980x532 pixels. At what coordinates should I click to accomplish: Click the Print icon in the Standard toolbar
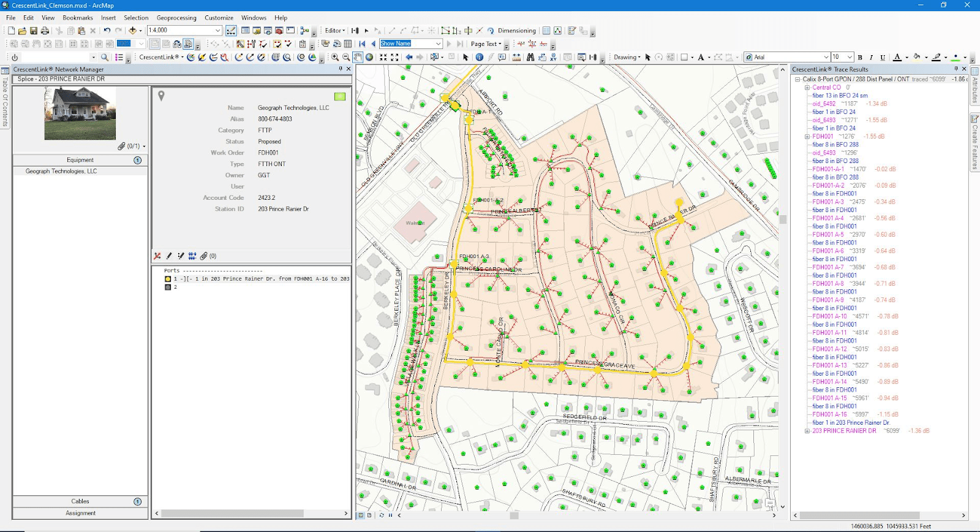coord(45,31)
